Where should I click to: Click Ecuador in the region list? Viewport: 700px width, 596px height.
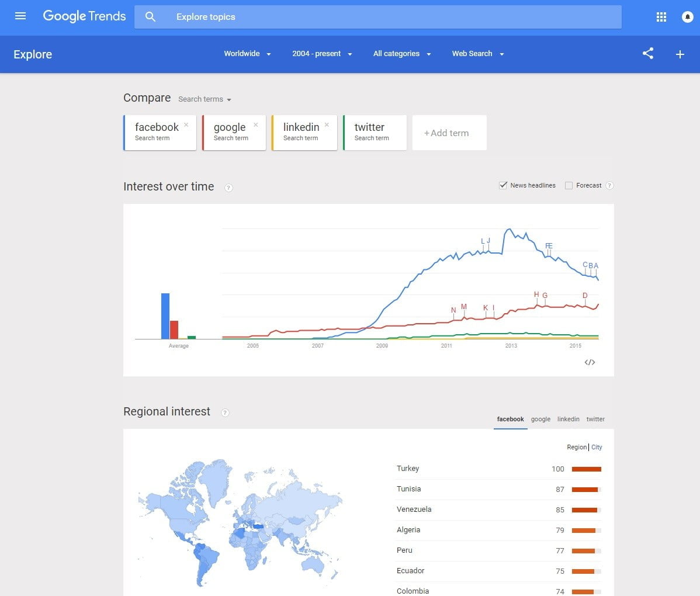[x=410, y=570]
